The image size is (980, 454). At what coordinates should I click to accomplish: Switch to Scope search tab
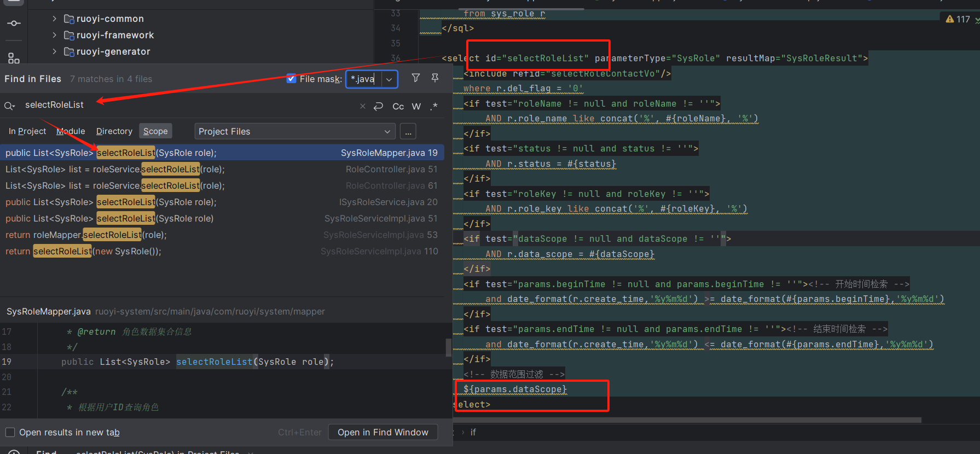click(155, 131)
